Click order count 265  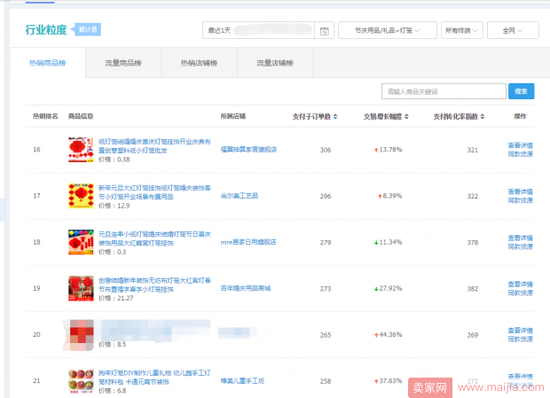pos(326,335)
